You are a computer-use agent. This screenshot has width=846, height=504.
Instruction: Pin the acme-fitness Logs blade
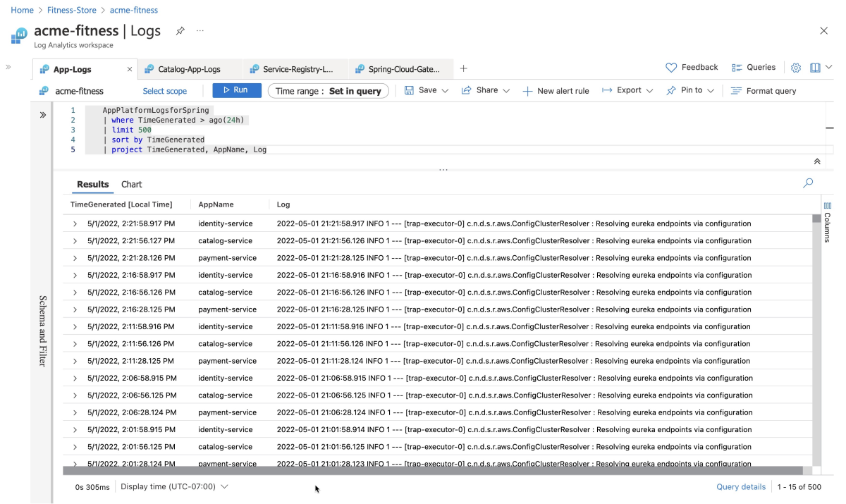pyautogui.click(x=180, y=31)
